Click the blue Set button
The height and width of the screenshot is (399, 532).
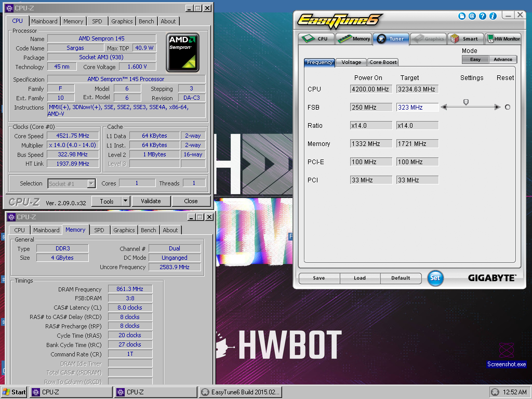point(435,278)
